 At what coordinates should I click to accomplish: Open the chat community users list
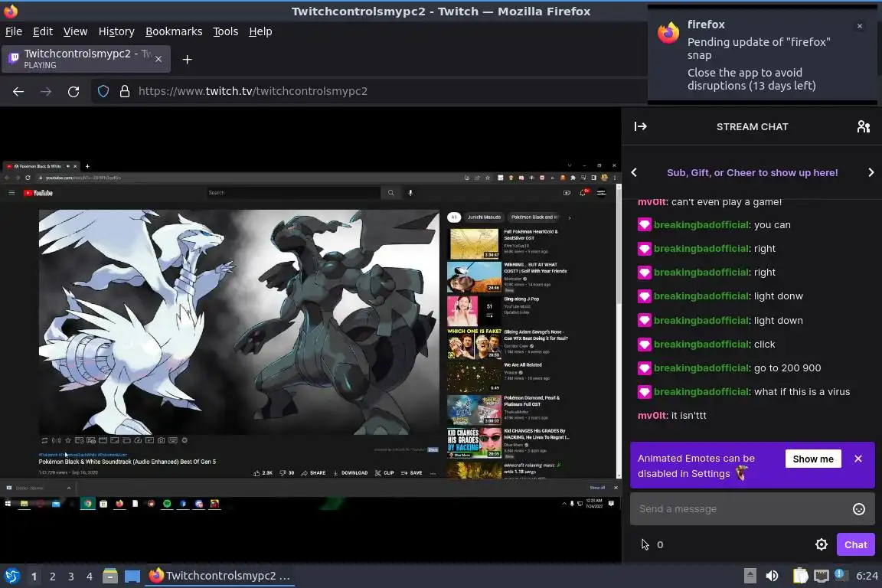pyautogui.click(x=864, y=126)
